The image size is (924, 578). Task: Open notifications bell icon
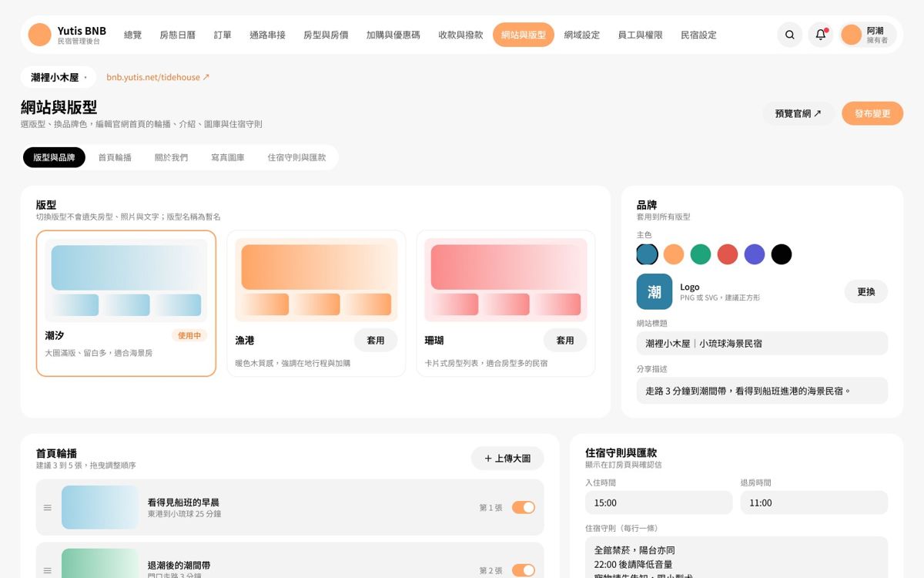click(x=821, y=35)
